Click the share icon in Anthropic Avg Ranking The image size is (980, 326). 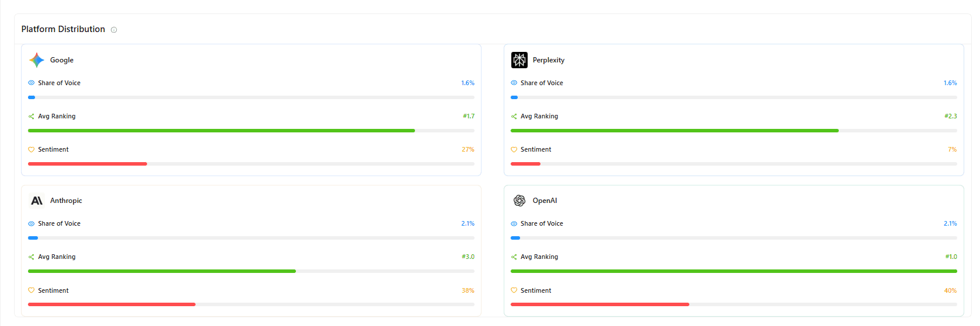(x=32, y=257)
